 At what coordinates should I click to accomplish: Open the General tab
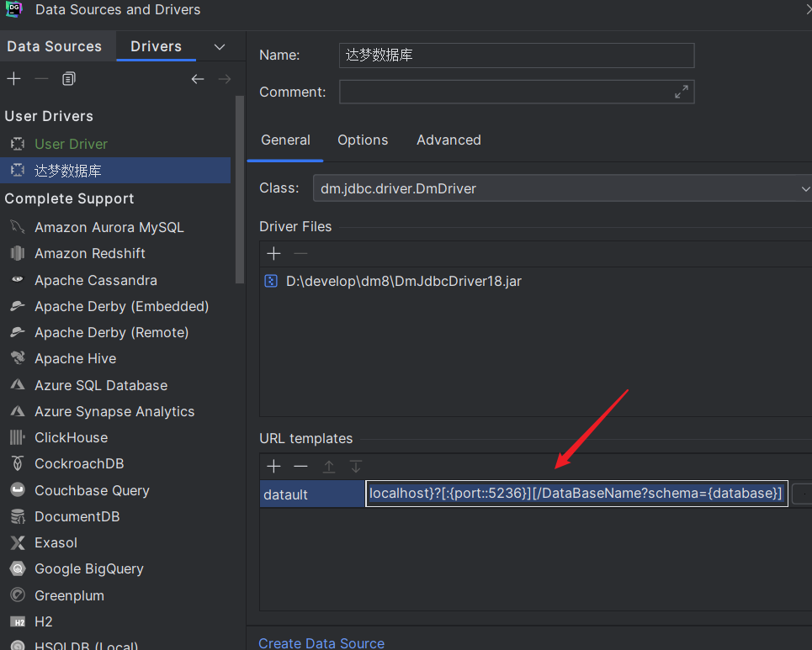tap(285, 140)
